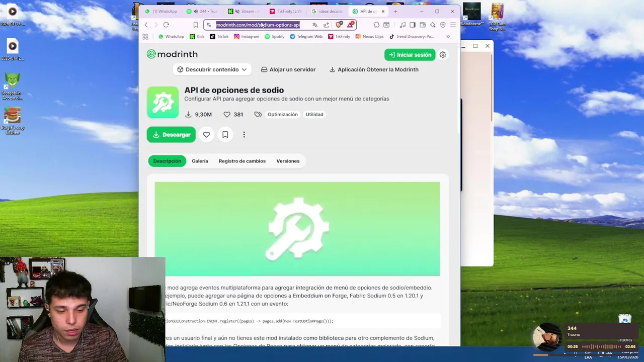Open the Kick bookmark
Viewport: 644px width, 362px height.
197,36
